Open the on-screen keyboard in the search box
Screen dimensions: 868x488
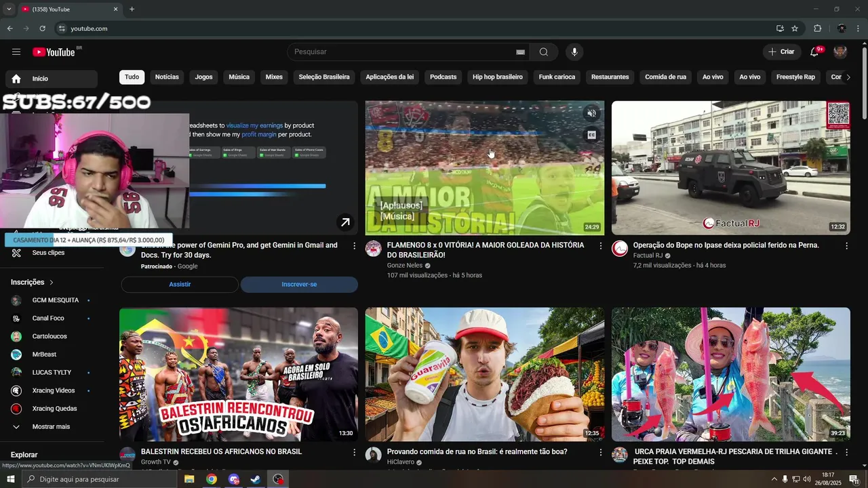tap(520, 52)
